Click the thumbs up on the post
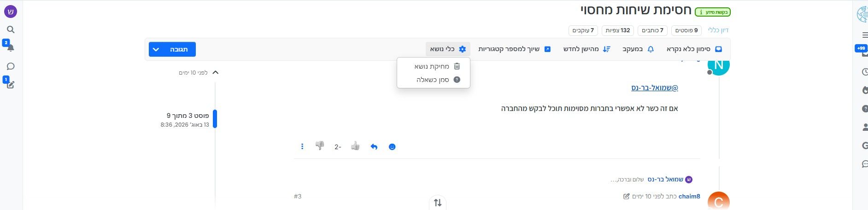Screen dimensions: 868x210 (x=355, y=146)
